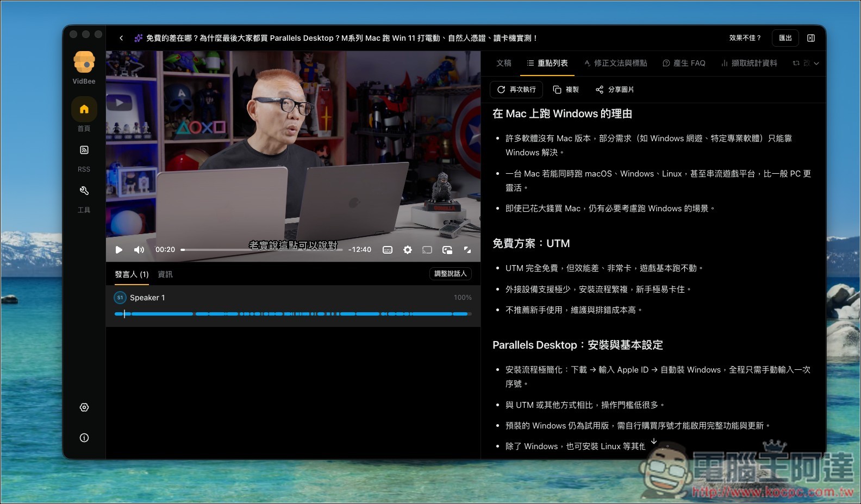Click the VidBee logo icon
This screenshot has height=504, width=861.
(x=84, y=62)
